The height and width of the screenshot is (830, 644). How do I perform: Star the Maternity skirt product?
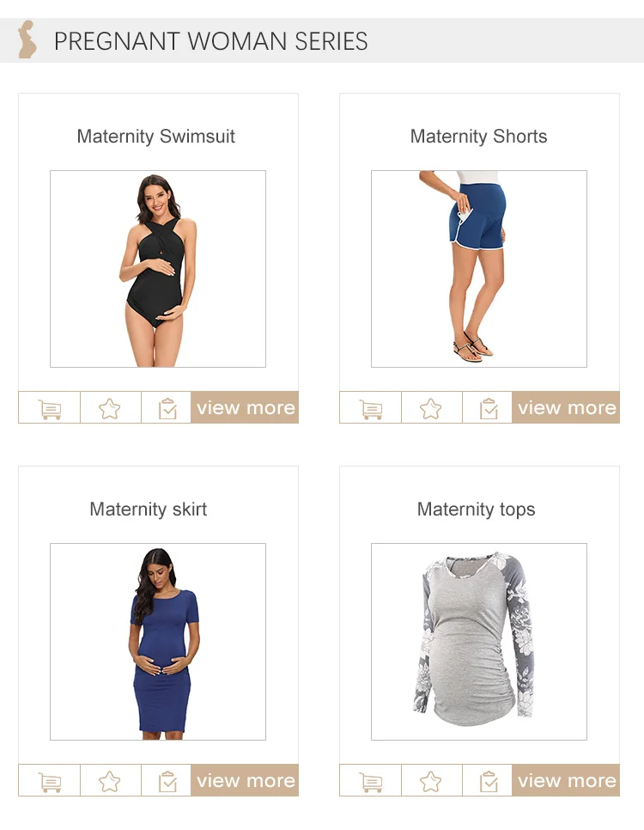tap(110, 781)
